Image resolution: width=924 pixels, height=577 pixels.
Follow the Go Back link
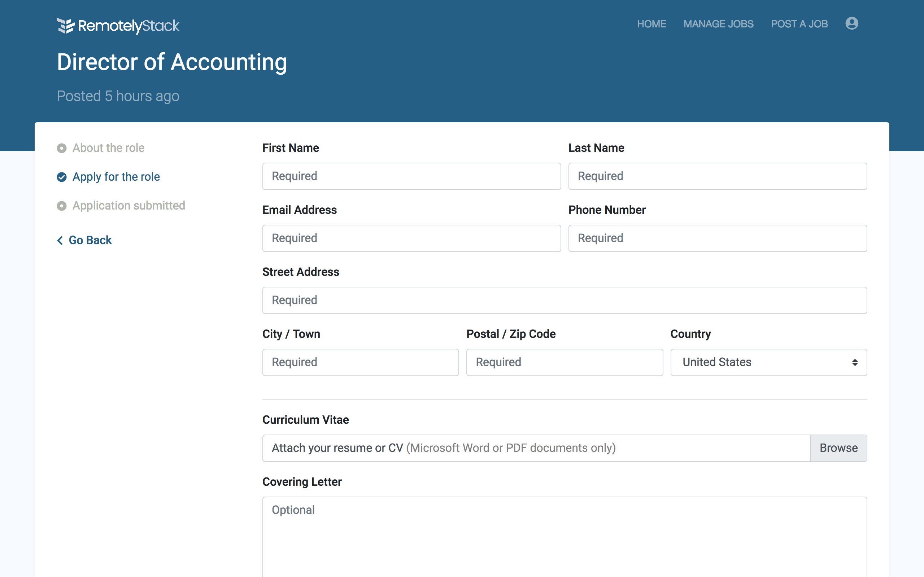point(90,240)
